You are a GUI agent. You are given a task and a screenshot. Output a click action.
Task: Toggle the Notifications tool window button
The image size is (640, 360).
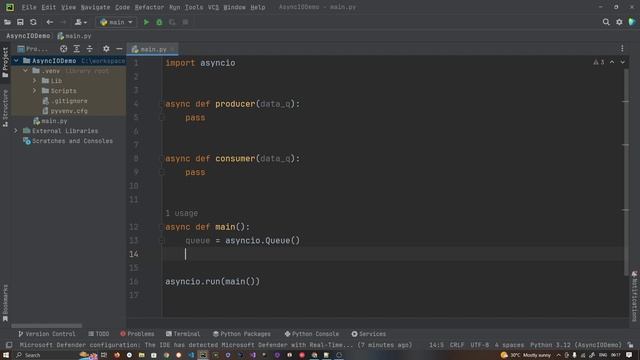click(634, 296)
